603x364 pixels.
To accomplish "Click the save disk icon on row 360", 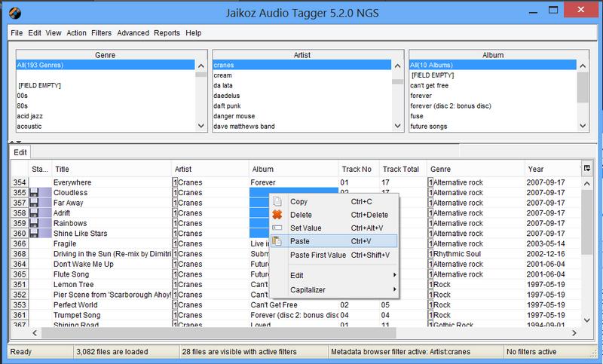I will (34, 234).
